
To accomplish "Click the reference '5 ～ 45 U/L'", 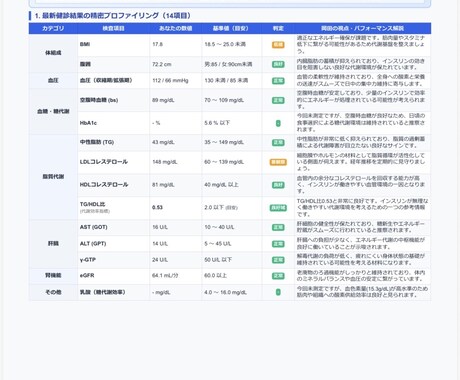I will click(x=218, y=244).
